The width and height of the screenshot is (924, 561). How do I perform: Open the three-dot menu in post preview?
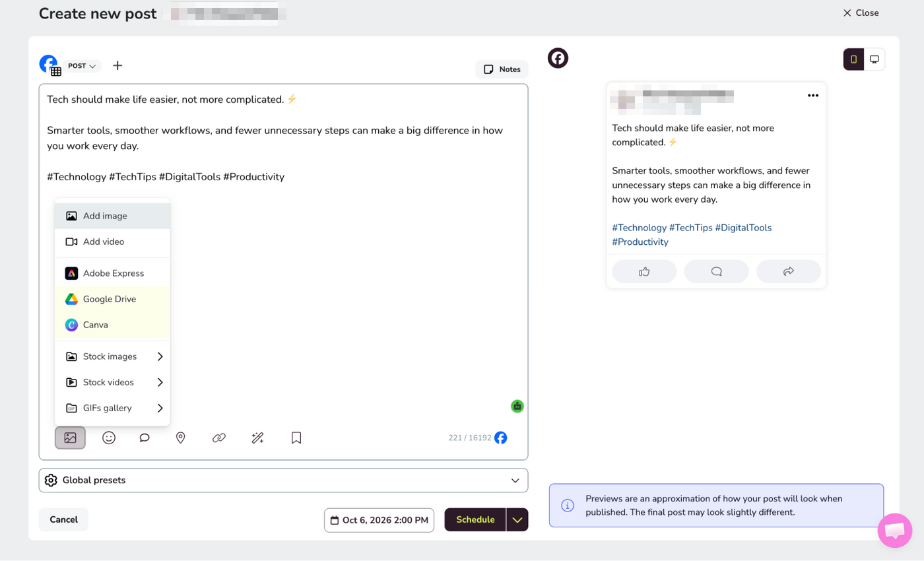pyautogui.click(x=813, y=95)
